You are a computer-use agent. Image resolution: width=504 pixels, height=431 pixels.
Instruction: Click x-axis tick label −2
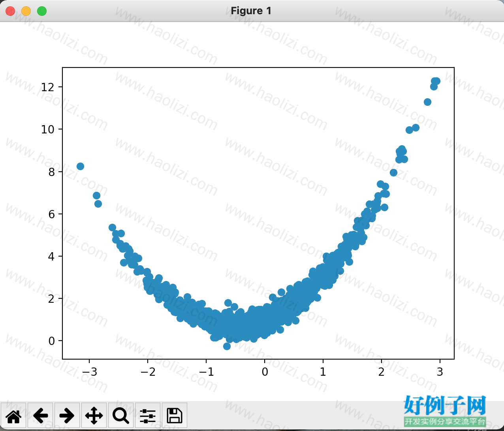pyautogui.click(x=148, y=372)
